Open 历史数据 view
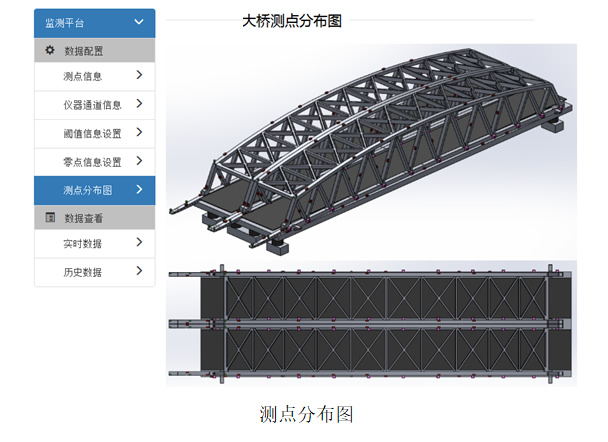 95,273
